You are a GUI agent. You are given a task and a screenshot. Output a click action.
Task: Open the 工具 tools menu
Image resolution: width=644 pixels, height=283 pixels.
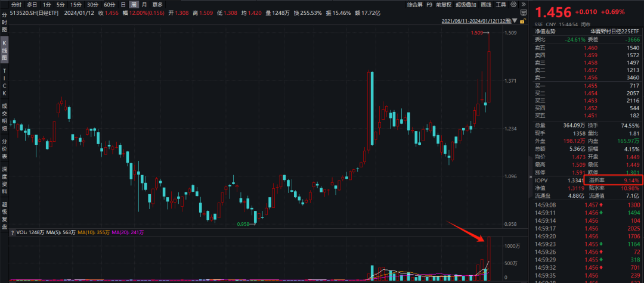click(501, 5)
